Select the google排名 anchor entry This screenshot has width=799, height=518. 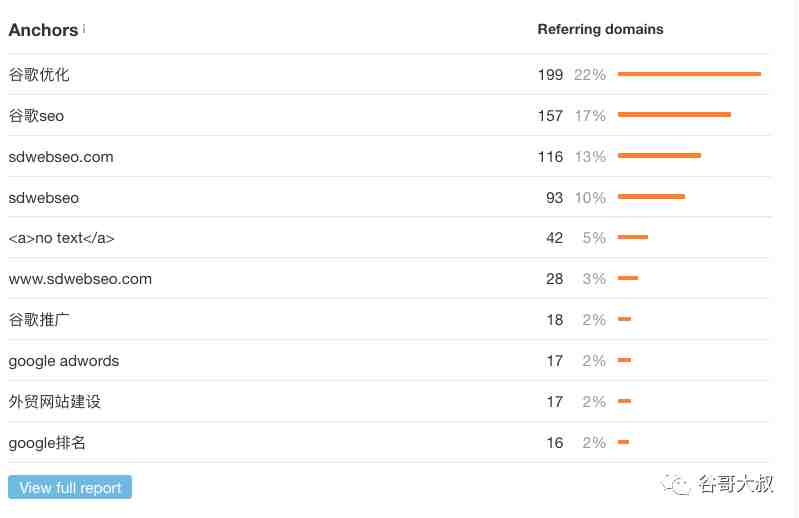[47, 443]
